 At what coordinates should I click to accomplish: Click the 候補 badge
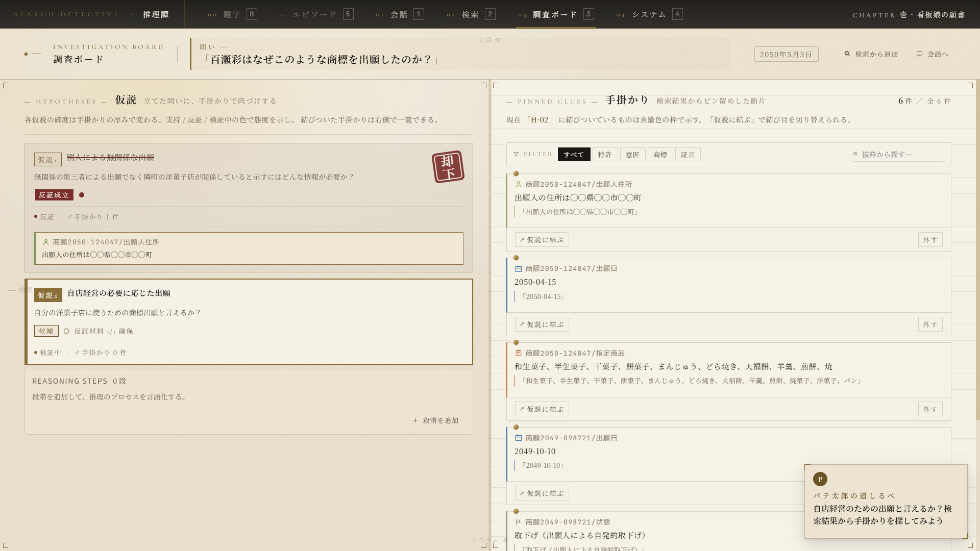(46, 331)
